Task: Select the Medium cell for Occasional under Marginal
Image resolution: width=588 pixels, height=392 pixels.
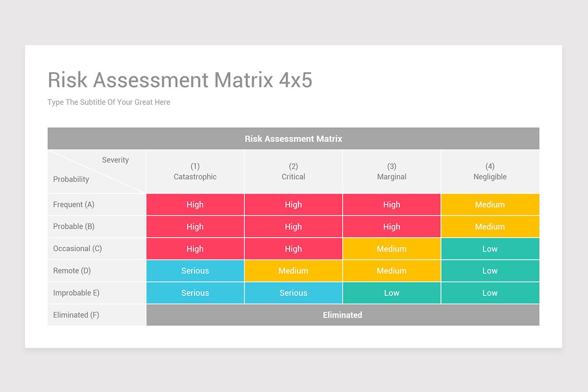Action: pos(392,248)
